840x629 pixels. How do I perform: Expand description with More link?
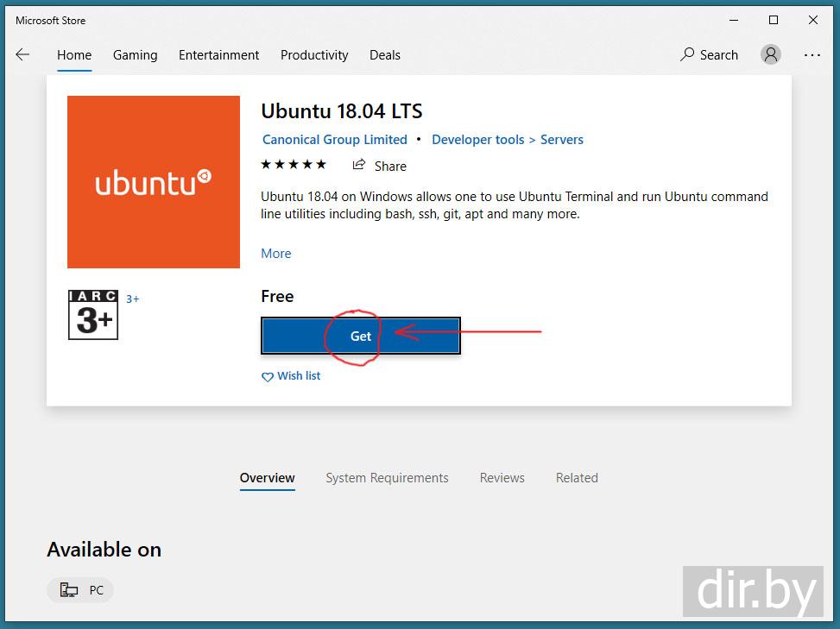pos(276,254)
